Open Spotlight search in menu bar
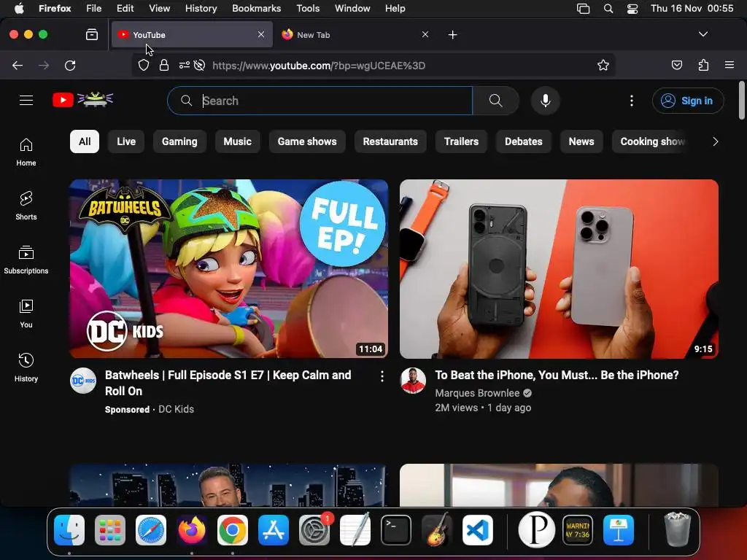This screenshot has height=560, width=747. tap(608, 8)
